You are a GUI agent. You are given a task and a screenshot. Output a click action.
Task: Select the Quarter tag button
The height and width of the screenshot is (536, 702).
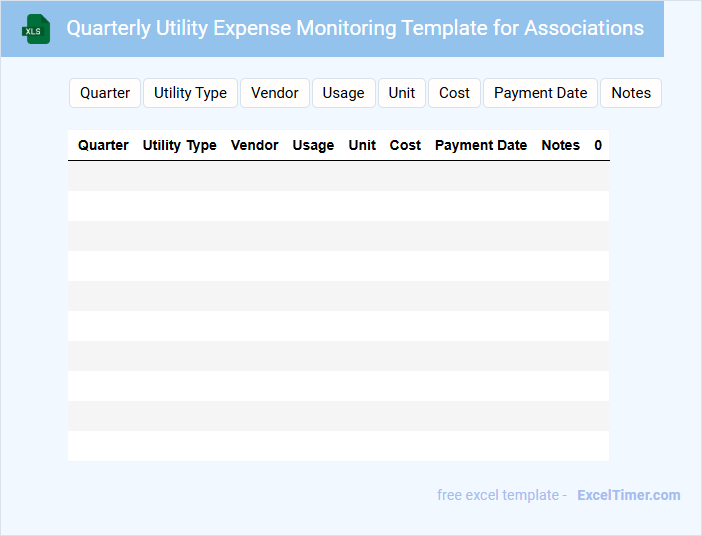click(105, 93)
